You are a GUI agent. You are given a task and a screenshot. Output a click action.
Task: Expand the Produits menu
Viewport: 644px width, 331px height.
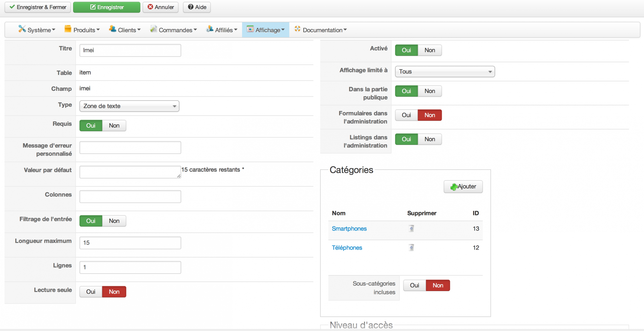pyautogui.click(x=82, y=30)
